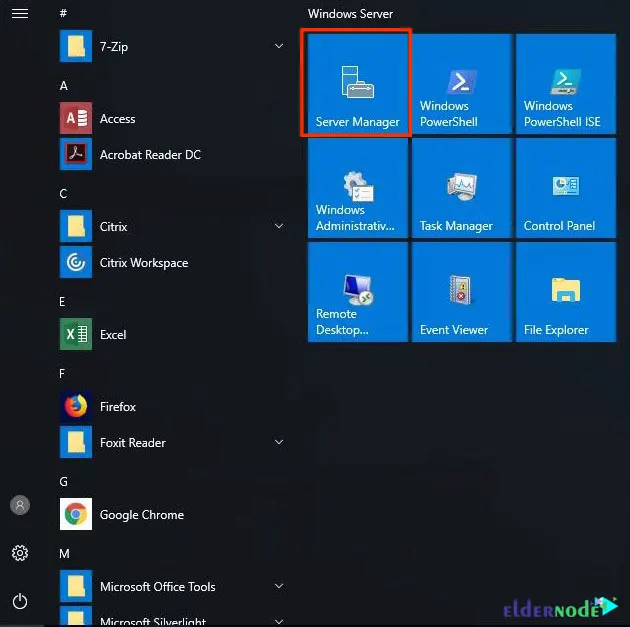The height and width of the screenshot is (627, 630).
Task: Click the Google Chrome icon
Action: coord(76,514)
